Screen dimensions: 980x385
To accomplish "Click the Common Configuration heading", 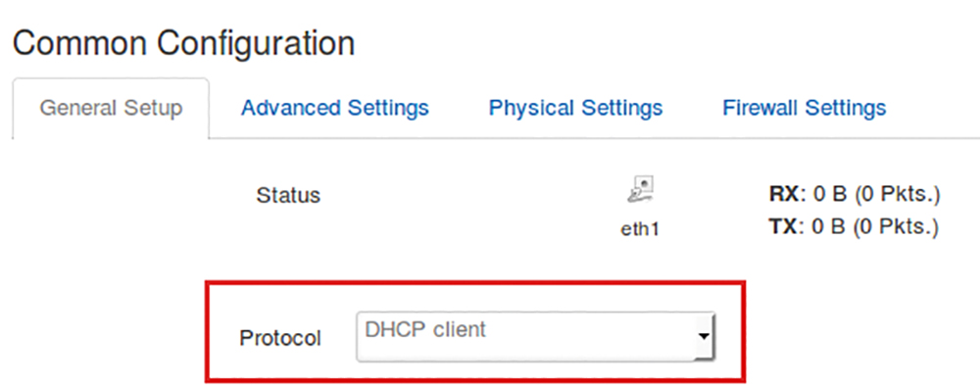I will pos(184,44).
